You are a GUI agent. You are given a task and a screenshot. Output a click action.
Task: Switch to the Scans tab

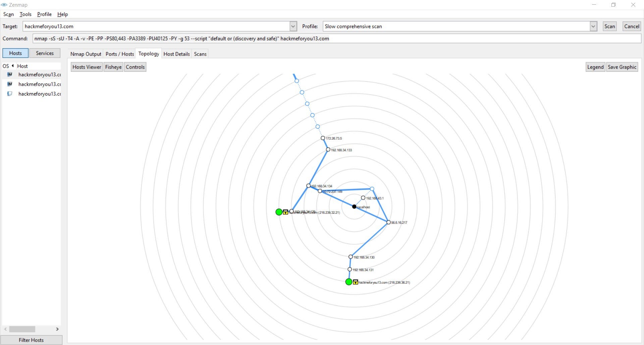200,54
